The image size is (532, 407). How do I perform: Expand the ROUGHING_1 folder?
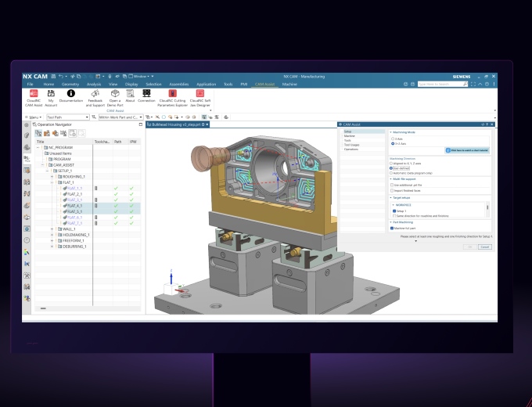point(52,177)
